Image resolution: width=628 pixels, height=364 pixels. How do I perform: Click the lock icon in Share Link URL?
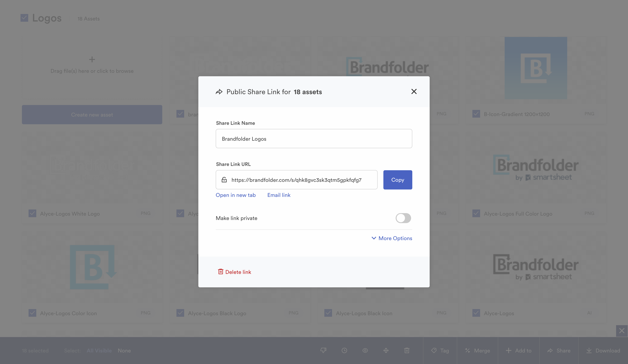coord(224,180)
